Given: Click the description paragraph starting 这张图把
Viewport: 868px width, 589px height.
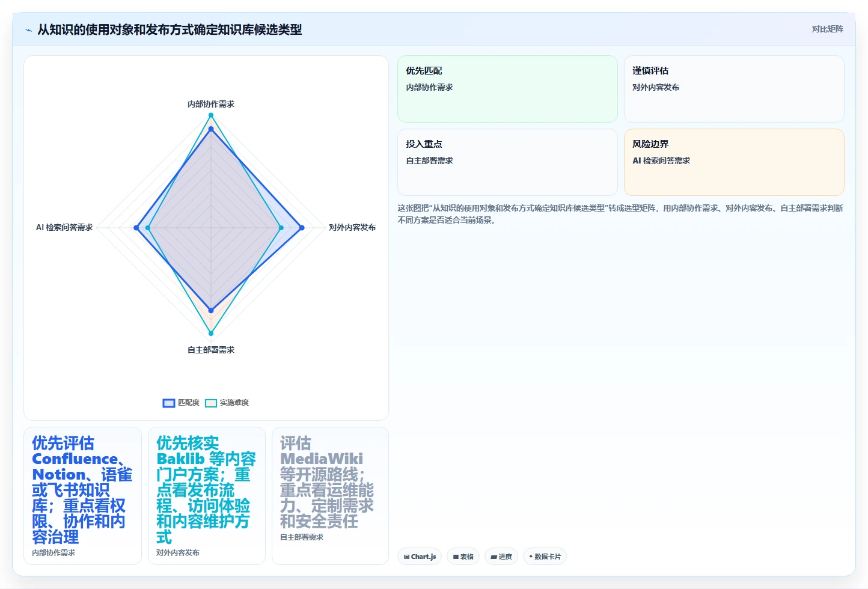Looking at the screenshot, I should [620, 214].
